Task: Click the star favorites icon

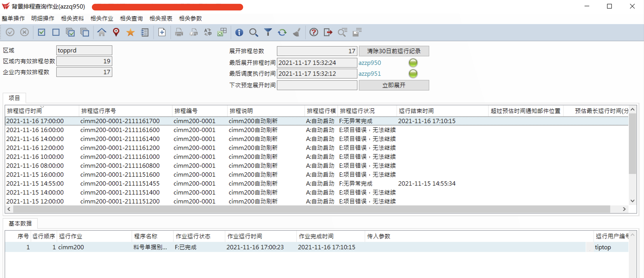Action: (x=130, y=32)
